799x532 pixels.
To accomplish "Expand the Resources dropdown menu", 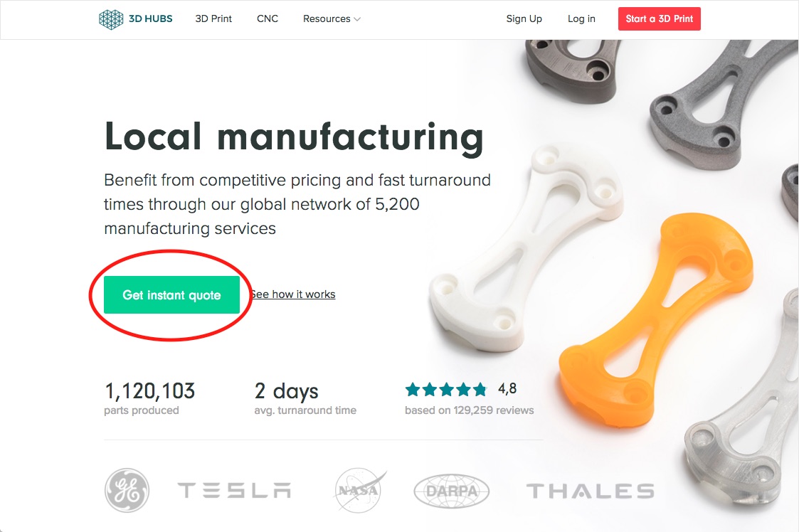I will tap(332, 19).
